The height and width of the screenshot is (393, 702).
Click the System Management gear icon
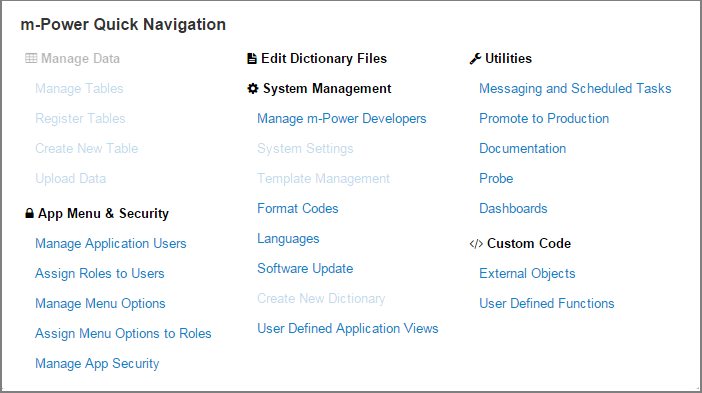(253, 89)
